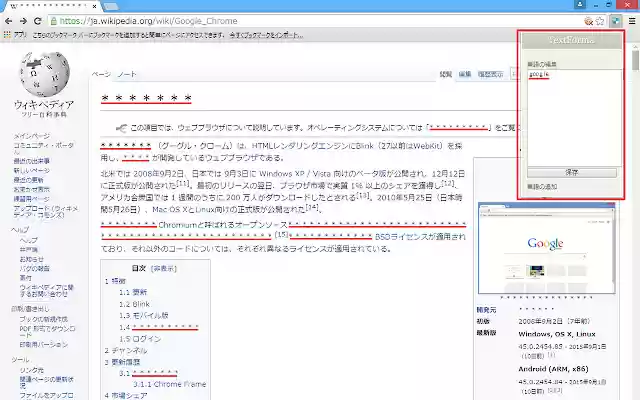Click the Windows, OS X, Linux infobox text

coord(557,334)
